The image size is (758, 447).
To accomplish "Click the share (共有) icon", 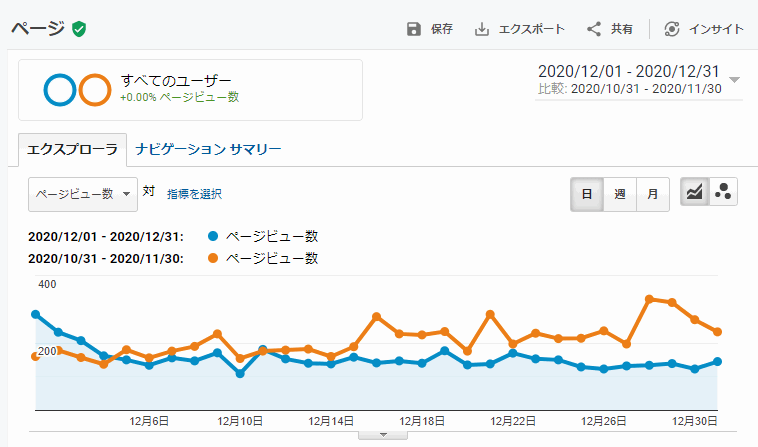I will click(x=594, y=29).
